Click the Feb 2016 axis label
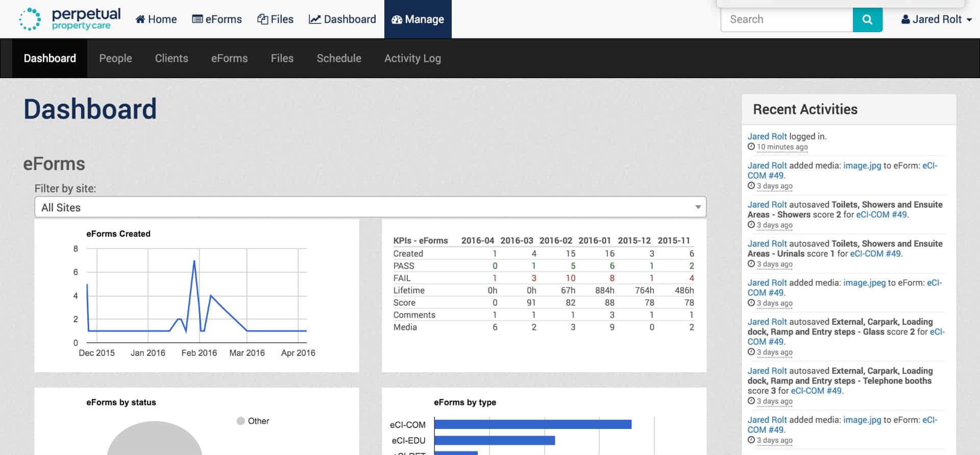Viewport: 980px width, 455px height. pyautogui.click(x=199, y=353)
